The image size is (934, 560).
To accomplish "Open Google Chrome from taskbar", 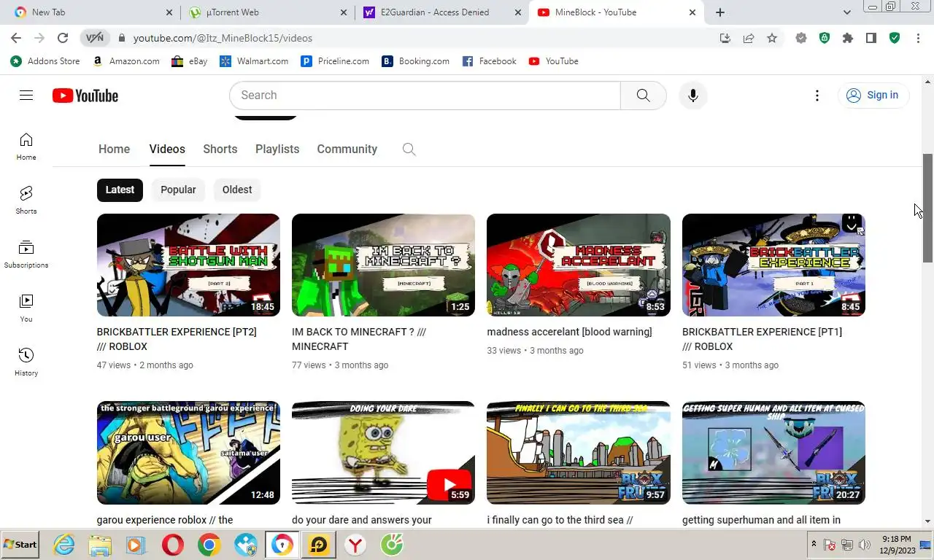I will [x=209, y=545].
